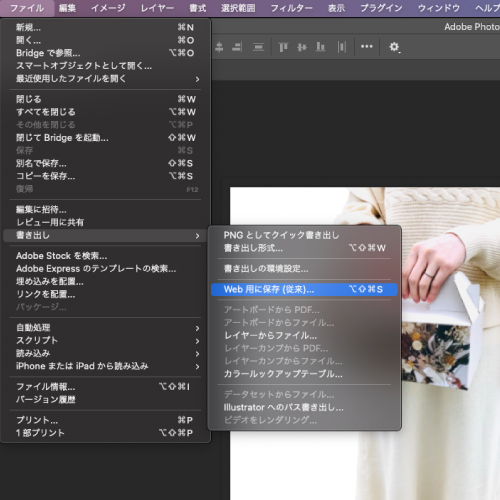Select PNG としてクイック書き出し
Screen dimensions: 500x500
[x=304, y=235]
